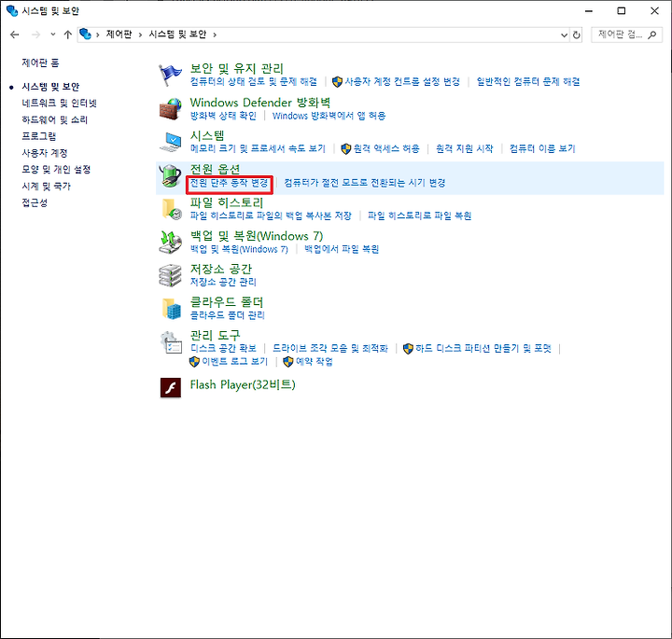672x639 pixels.
Task: Open Windows 방화벽에서 앱 허용 link
Action: (329, 116)
